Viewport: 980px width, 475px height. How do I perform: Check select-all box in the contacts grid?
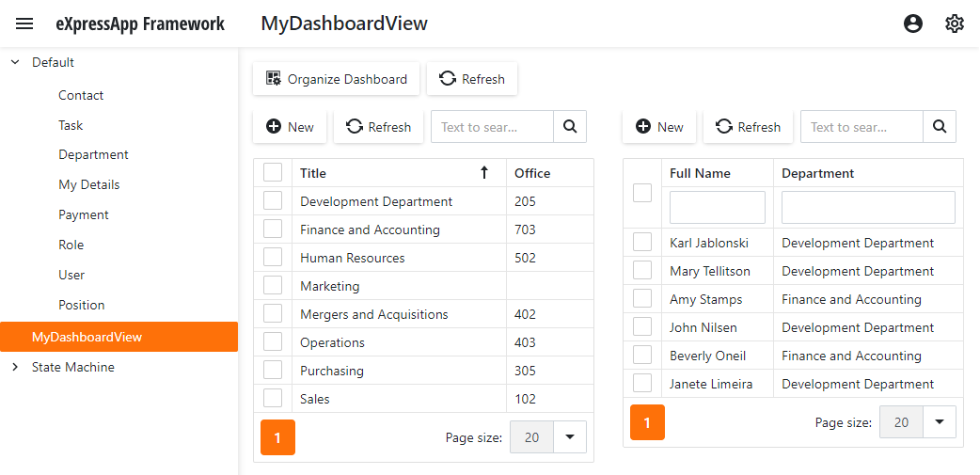click(x=642, y=193)
